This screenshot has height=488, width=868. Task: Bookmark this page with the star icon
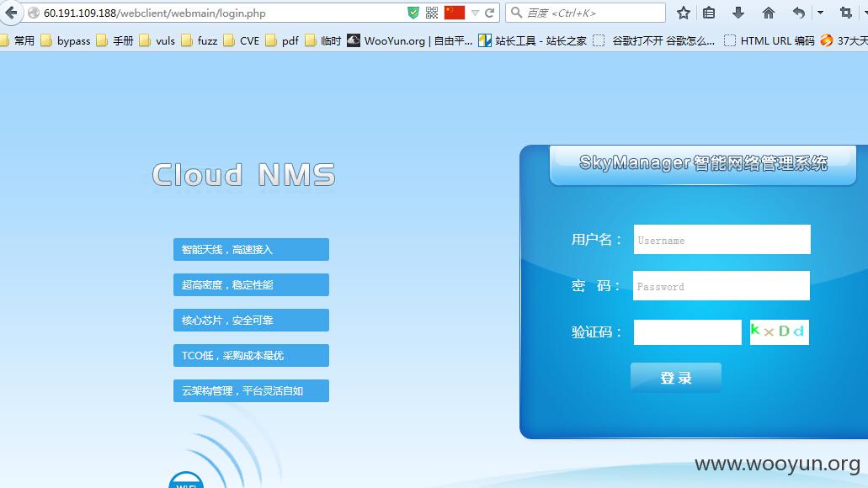684,13
